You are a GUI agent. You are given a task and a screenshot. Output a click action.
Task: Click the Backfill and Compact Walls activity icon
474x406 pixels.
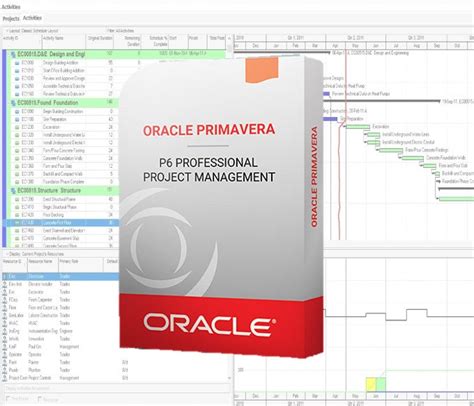coord(17,174)
